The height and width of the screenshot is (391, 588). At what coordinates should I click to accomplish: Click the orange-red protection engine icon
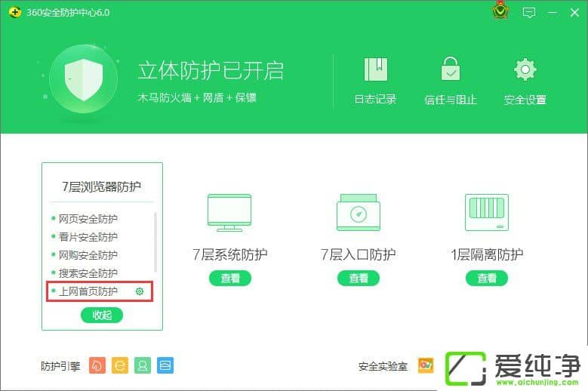[x=97, y=365]
